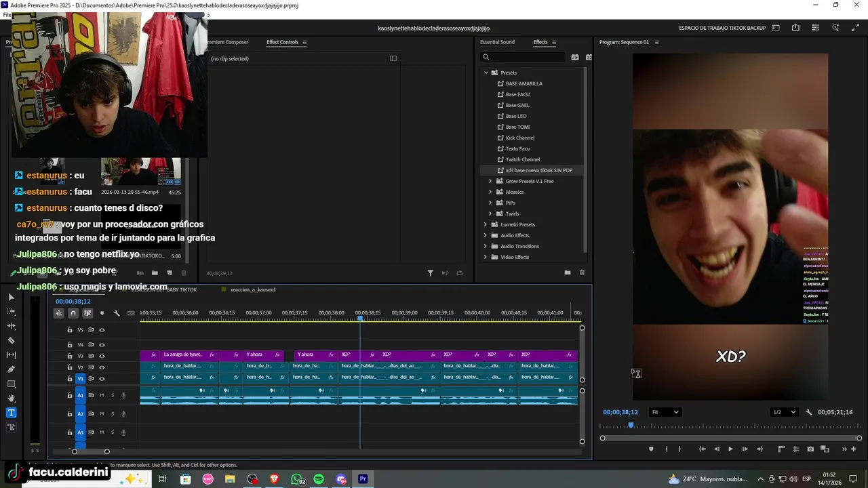The image size is (868, 488).
Task: Open the button editor plus icon
Action: click(x=853, y=449)
